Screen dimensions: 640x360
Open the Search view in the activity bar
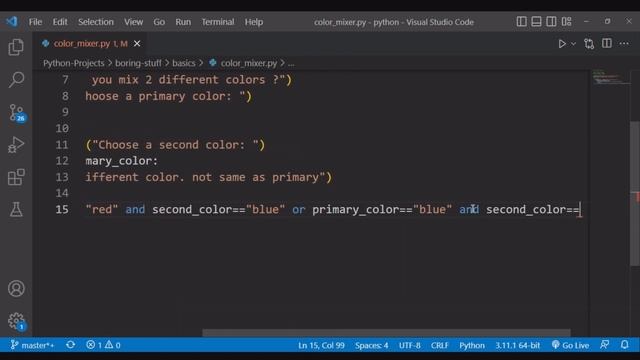(x=16, y=80)
